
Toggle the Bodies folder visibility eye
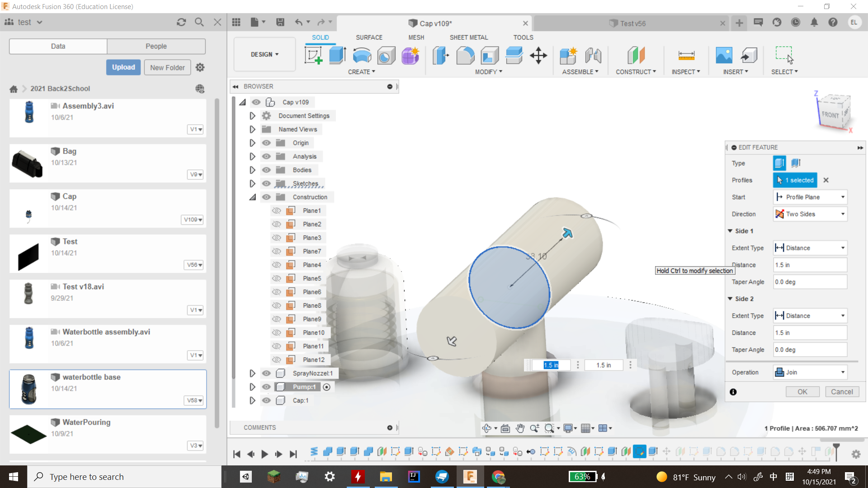267,170
